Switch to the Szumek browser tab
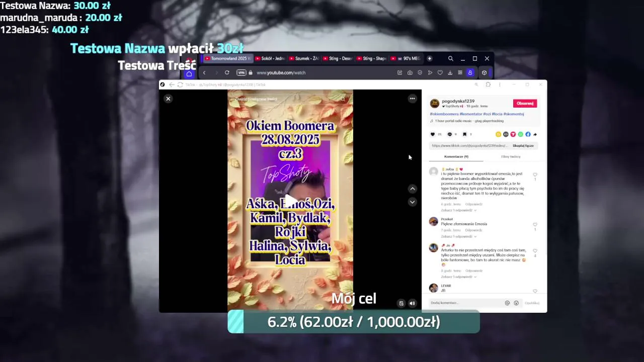Screen dimensions: 644x362 [x=304, y=59]
